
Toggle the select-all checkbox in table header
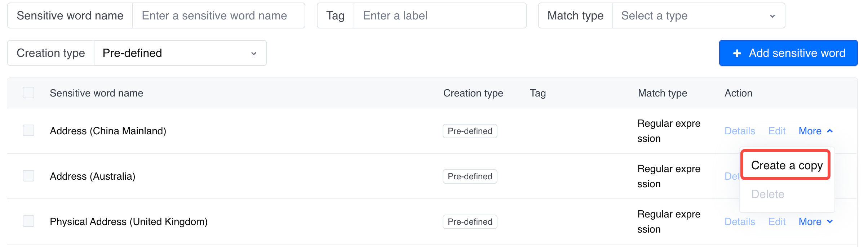pos(28,93)
